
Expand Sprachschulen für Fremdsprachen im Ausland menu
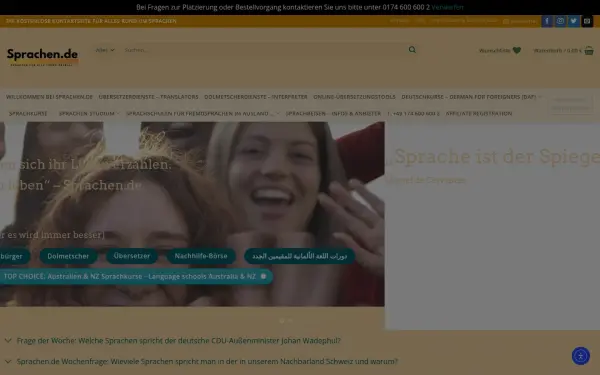click(x=203, y=114)
